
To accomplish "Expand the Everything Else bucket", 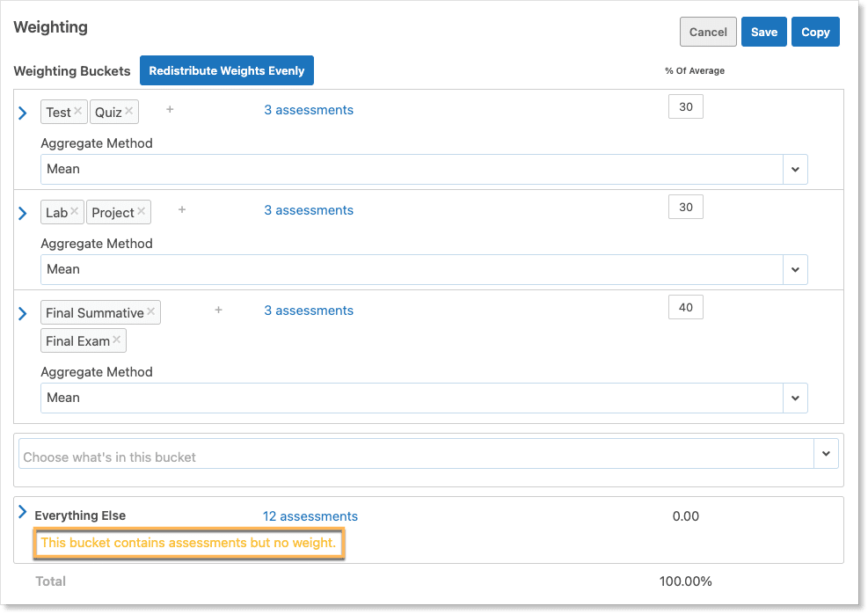I will click(x=23, y=512).
